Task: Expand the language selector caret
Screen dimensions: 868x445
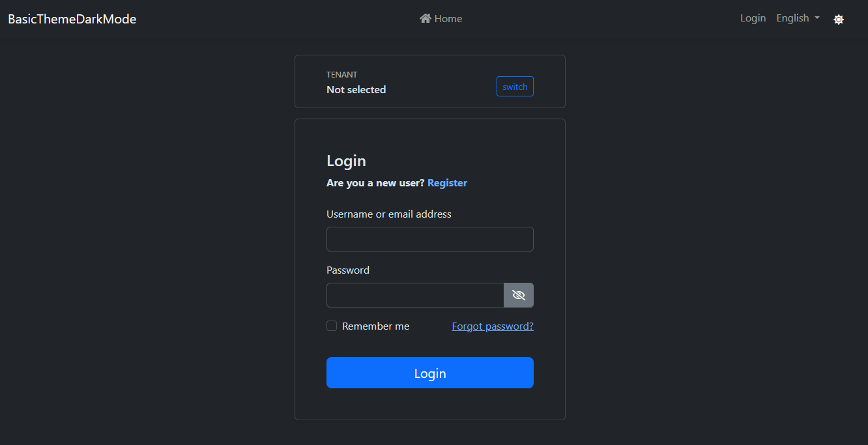Action: tap(816, 18)
